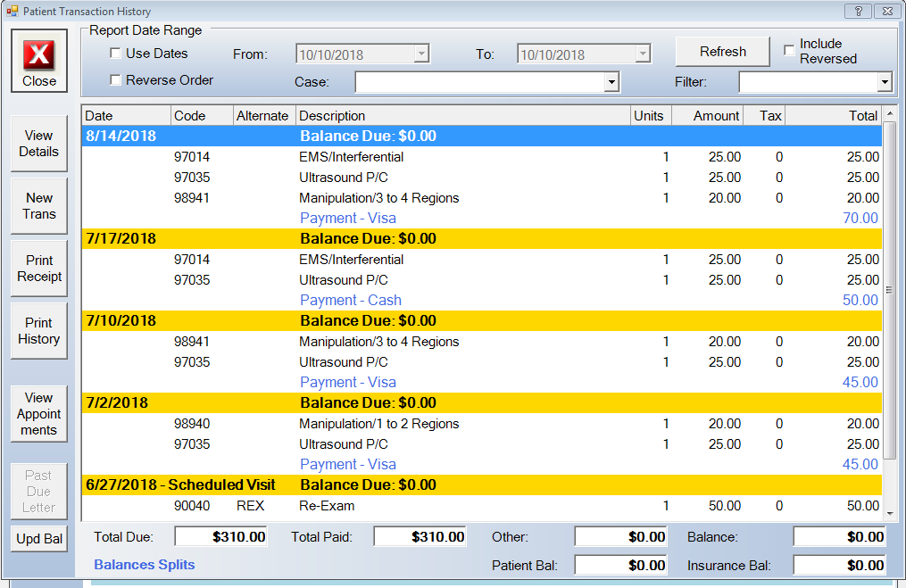
Task: Click the Patient Bal field
Action: tap(620, 565)
